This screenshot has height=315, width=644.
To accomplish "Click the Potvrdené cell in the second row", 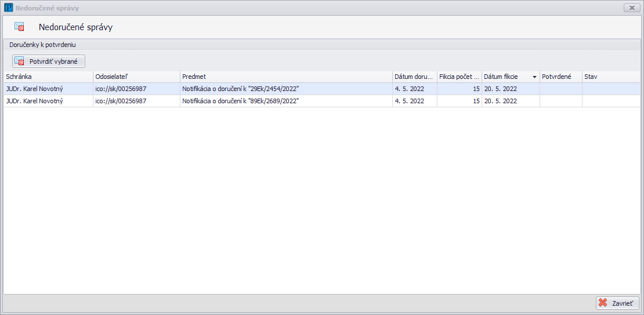I will click(x=560, y=101).
